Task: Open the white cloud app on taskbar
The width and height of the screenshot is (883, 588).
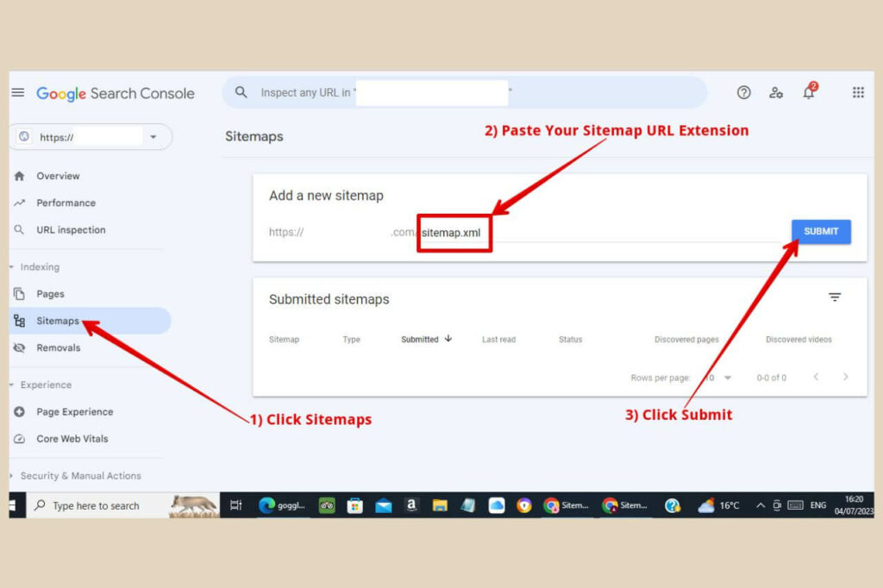Action: (x=497, y=505)
